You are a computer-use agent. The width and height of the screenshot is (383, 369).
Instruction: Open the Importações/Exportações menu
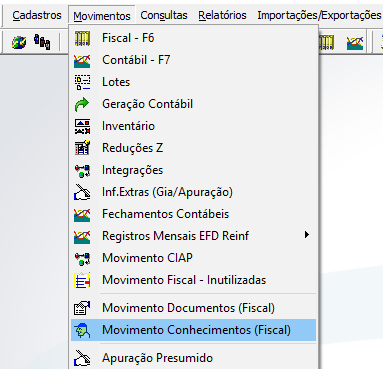pyautogui.click(x=319, y=15)
